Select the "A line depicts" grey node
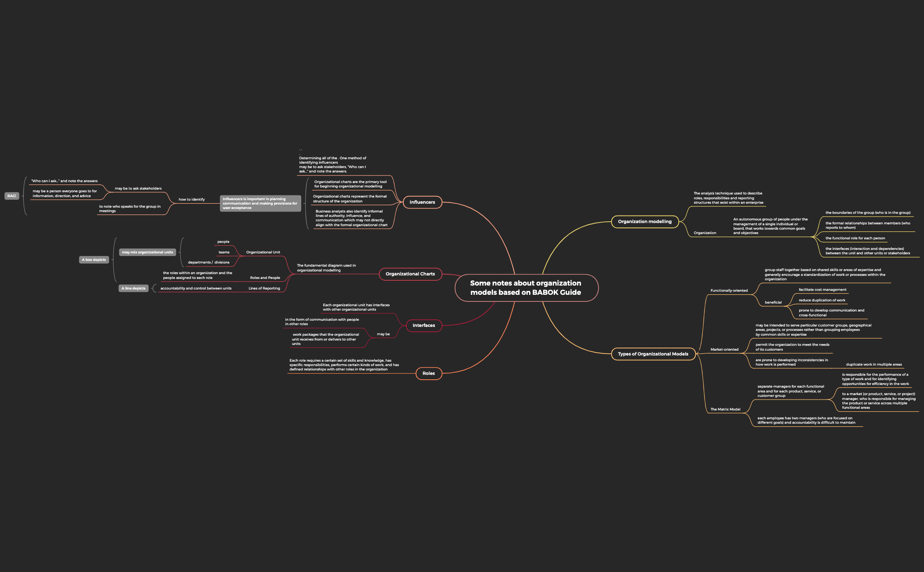This screenshot has width=924, height=572. coord(133,288)
